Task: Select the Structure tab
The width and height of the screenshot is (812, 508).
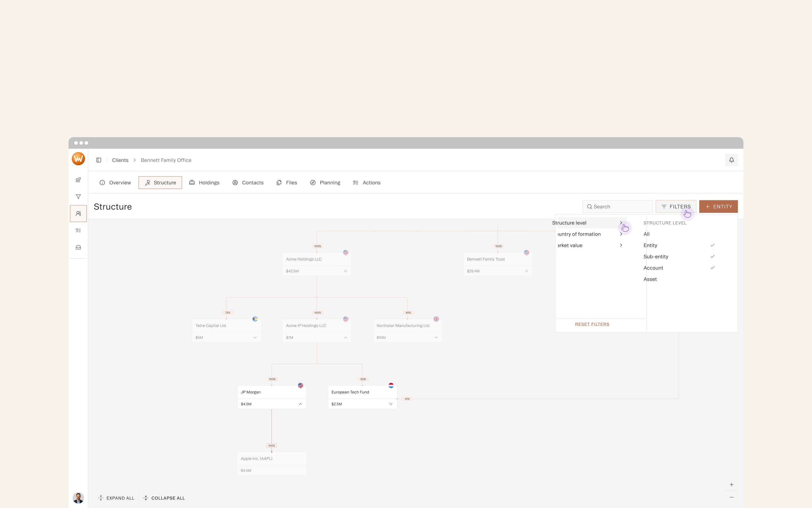Action: click(160, 182)
